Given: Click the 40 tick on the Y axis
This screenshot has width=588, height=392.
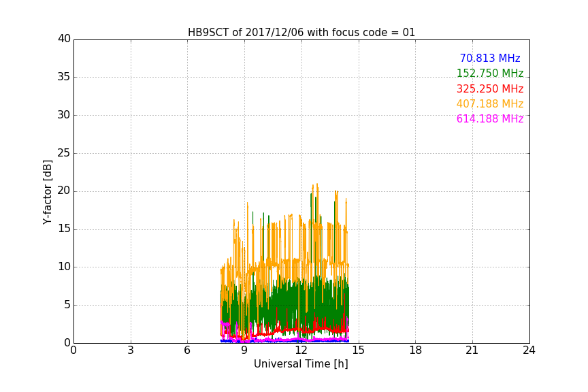Looking at the screenshot, I should (x=64, y=39).
